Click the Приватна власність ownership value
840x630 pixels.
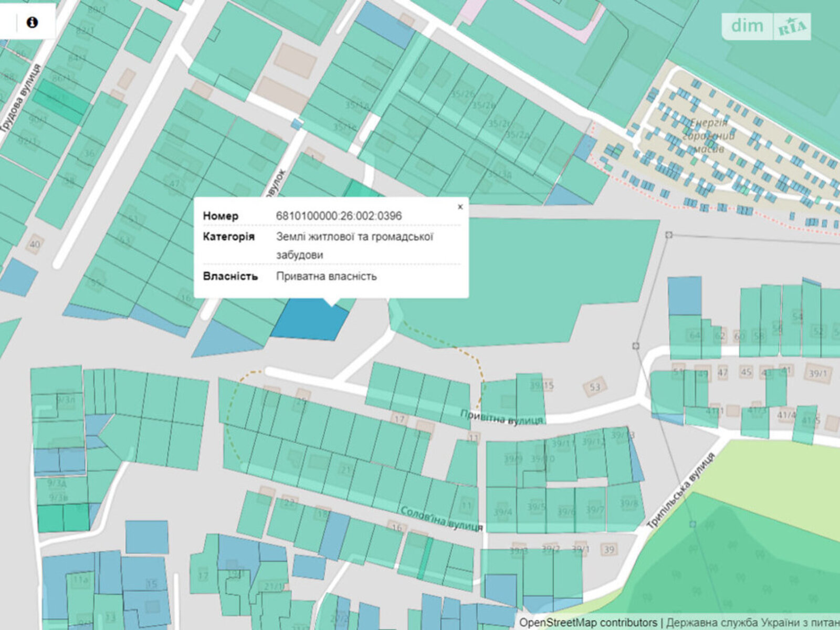[326, 276]
